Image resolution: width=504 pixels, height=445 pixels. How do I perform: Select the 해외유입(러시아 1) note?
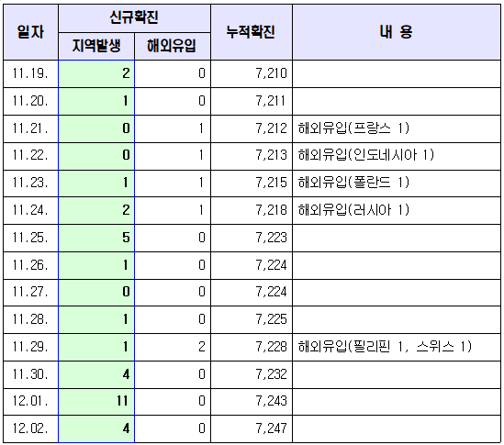(x=353, y=210)
